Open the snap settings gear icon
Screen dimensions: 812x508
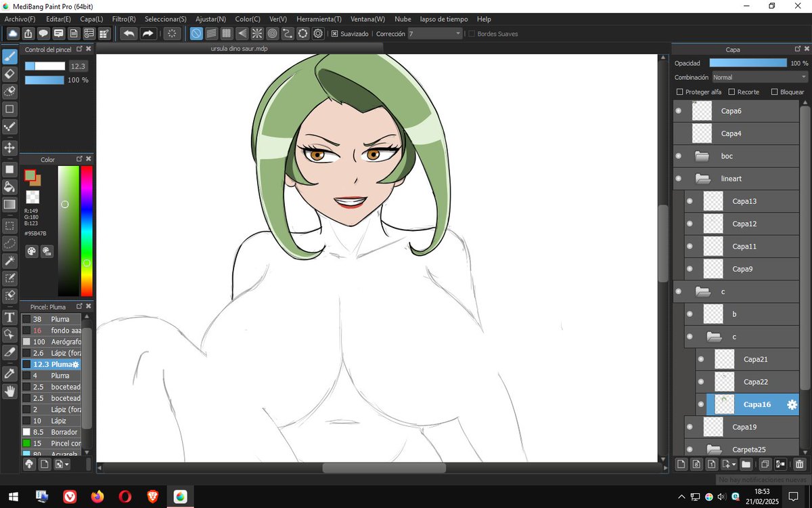tap(317, 33)
